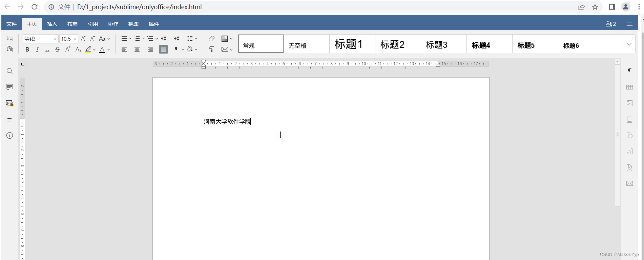Apply subscript formatting
The image size is (644, 260).
[x=78, y=49]
